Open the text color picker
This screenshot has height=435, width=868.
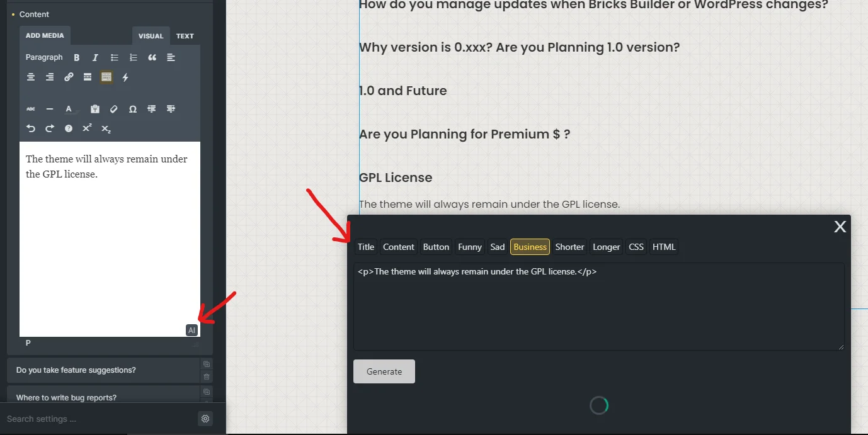(x=69, y=109)
